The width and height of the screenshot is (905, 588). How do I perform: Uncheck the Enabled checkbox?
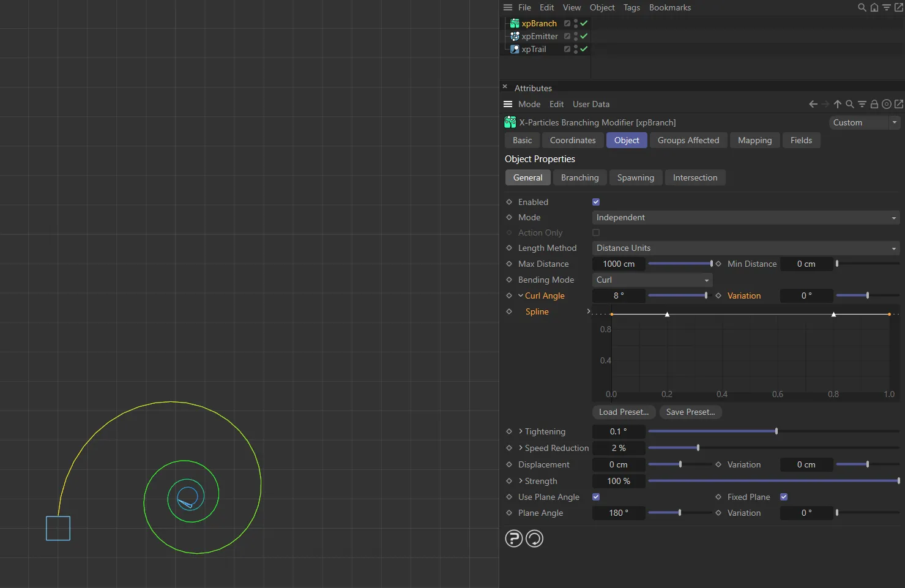coord(595,201)
